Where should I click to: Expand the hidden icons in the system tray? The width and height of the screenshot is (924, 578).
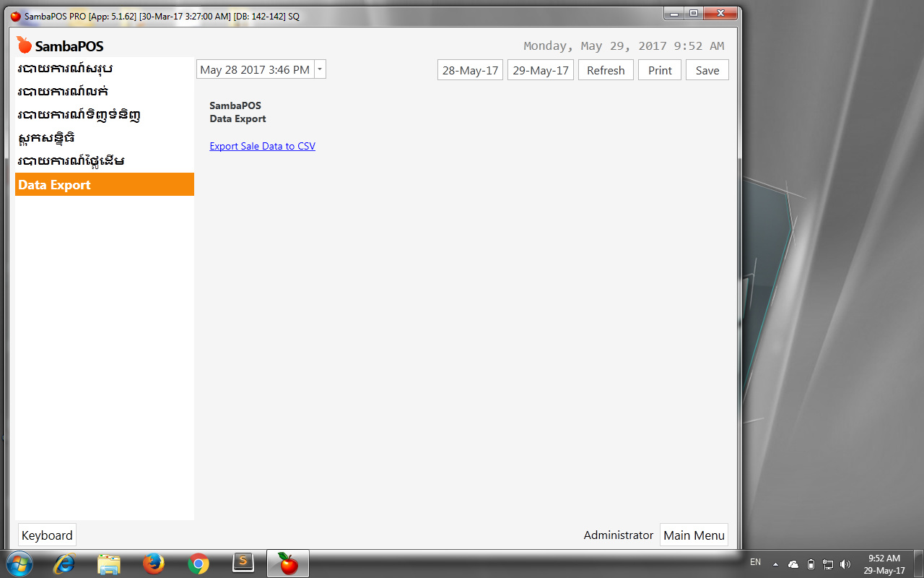(776, 564)
